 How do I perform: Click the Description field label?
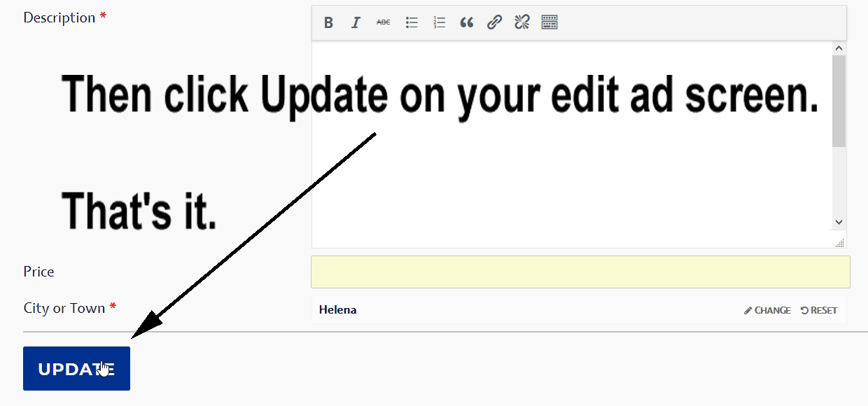click(x=59, y=17)
